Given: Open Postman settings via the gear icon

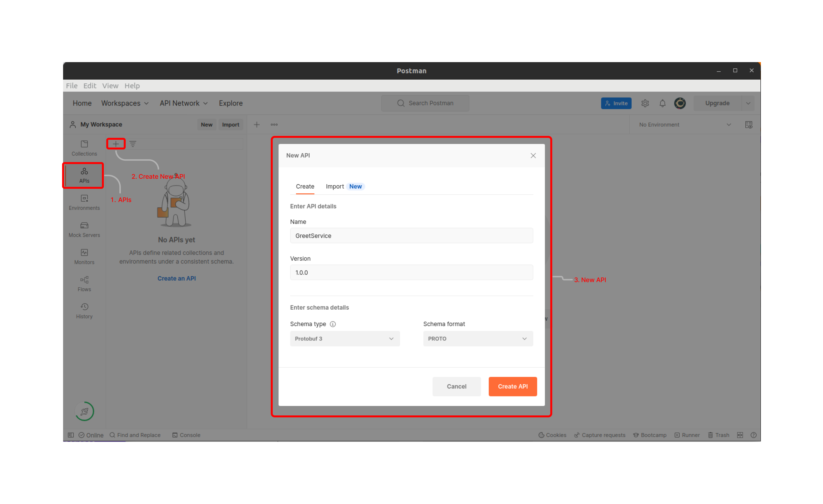Looking at the screenshot, I should pyautogui.click(x=645, y=103).
